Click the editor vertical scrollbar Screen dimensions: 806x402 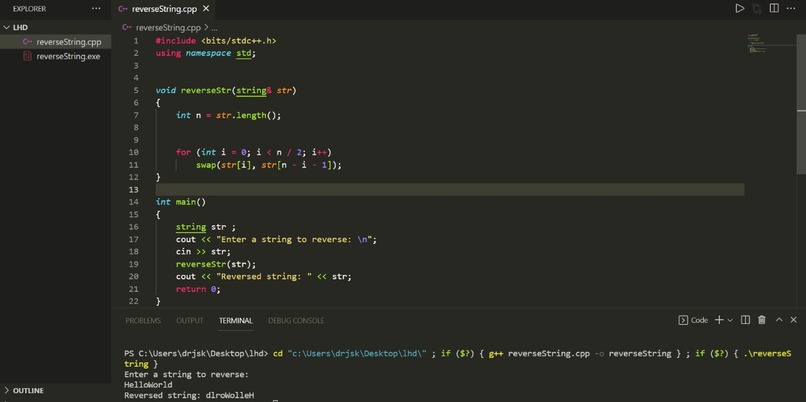point(801,103)
